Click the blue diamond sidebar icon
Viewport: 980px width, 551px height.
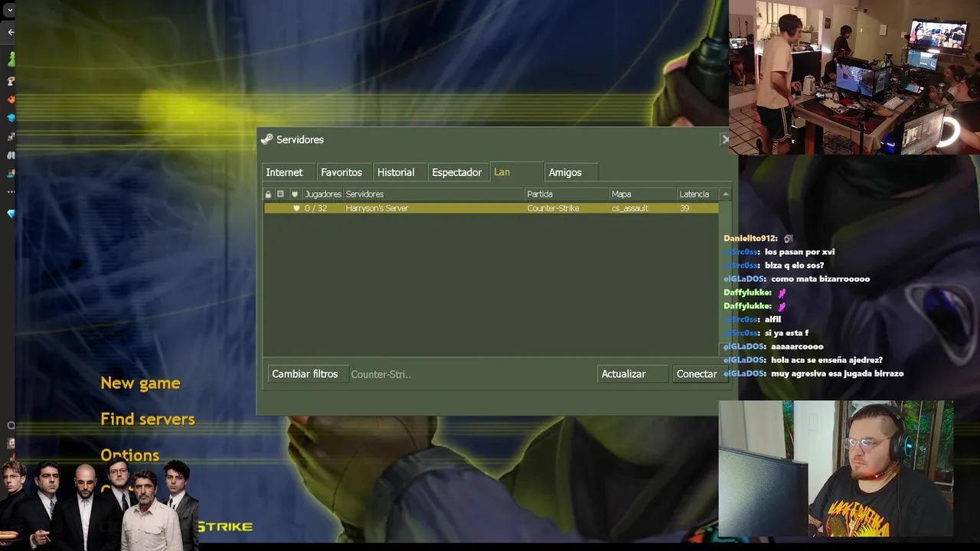(11, 214)
